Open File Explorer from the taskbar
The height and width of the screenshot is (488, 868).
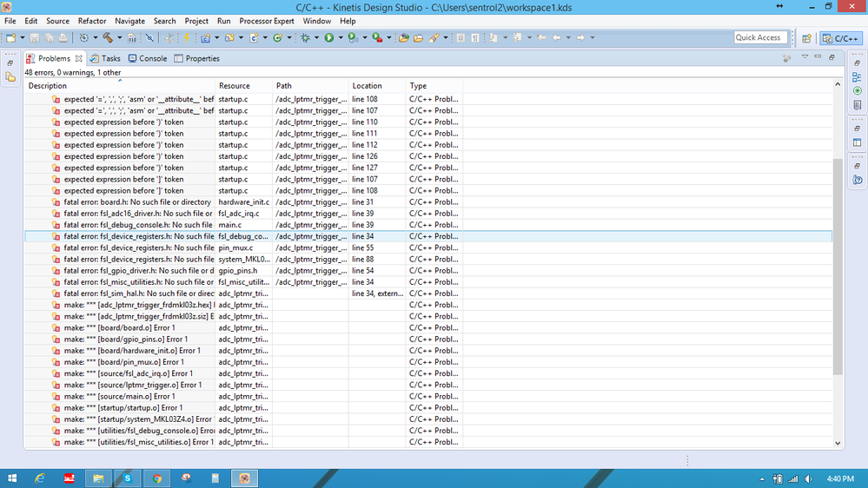(98, 478)
